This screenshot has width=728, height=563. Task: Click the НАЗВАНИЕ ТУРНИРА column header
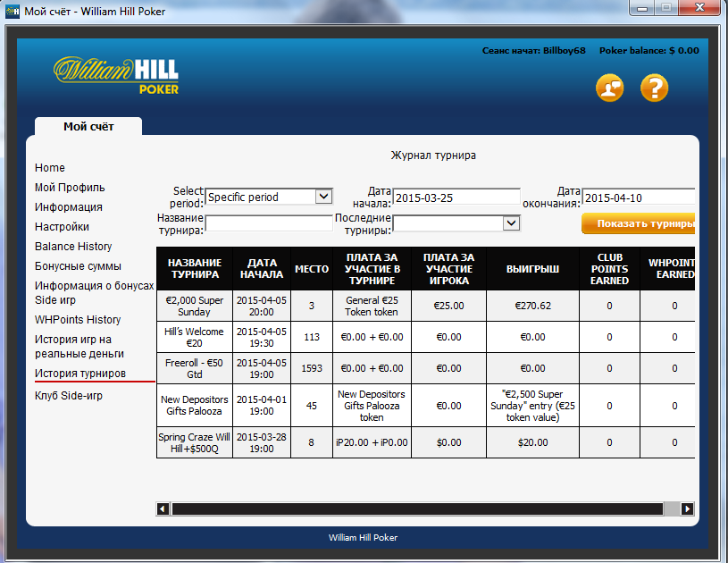click(x=195, y=268)
